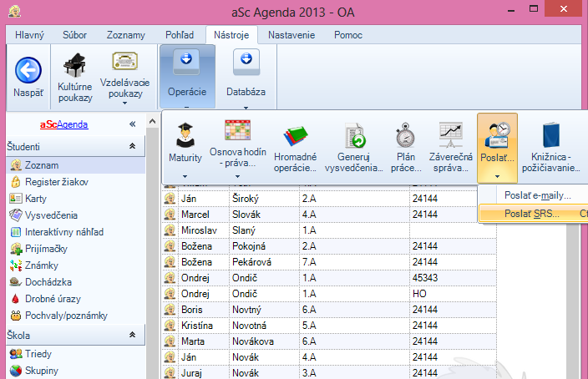The width and height of the screenshot is (588, 379).
Task: Select class cell 3.A in Juraj row
Action: [354, 373]
